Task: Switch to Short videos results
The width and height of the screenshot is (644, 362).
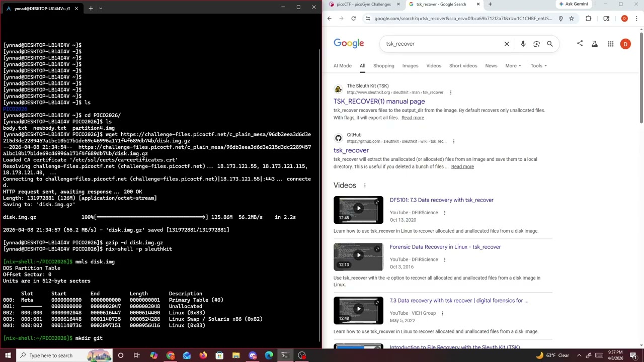Action: click(x=463, y=66)
